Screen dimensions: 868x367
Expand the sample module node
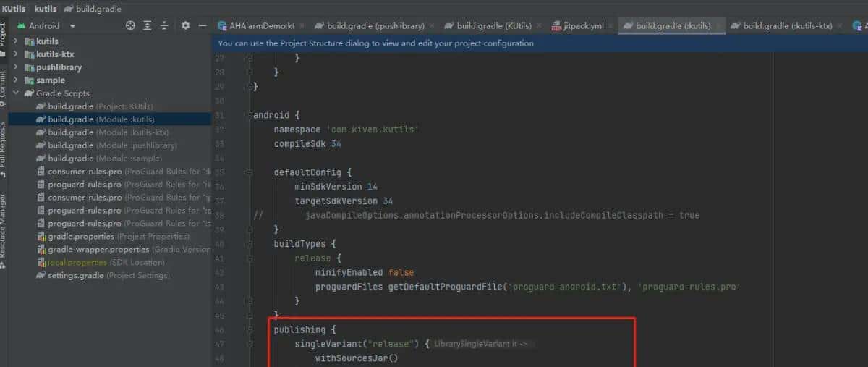tap(16, 80)
